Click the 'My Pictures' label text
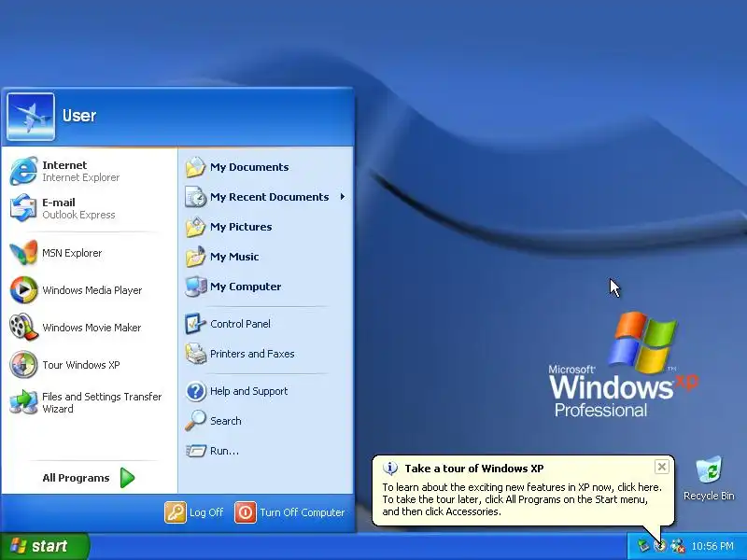Screen dimensions: 747x560 (241, 227)
